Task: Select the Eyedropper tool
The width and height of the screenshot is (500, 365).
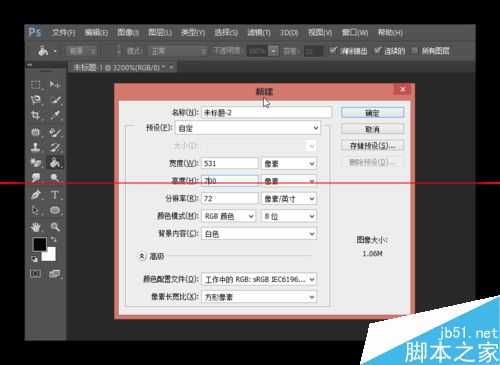Action: click(55, 115)
